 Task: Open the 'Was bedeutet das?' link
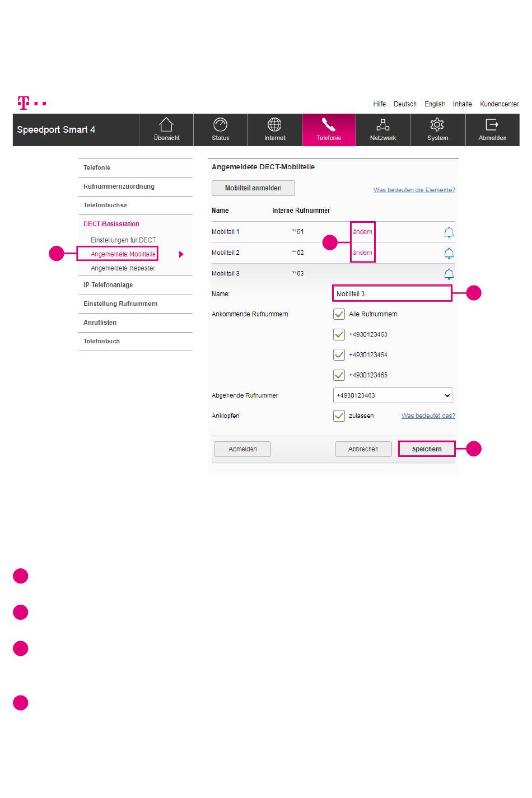point(428,416)
